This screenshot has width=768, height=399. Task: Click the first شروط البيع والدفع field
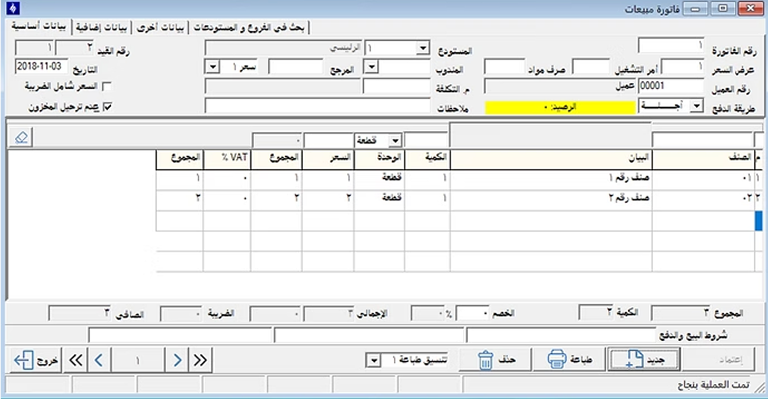tap(560, 335)
